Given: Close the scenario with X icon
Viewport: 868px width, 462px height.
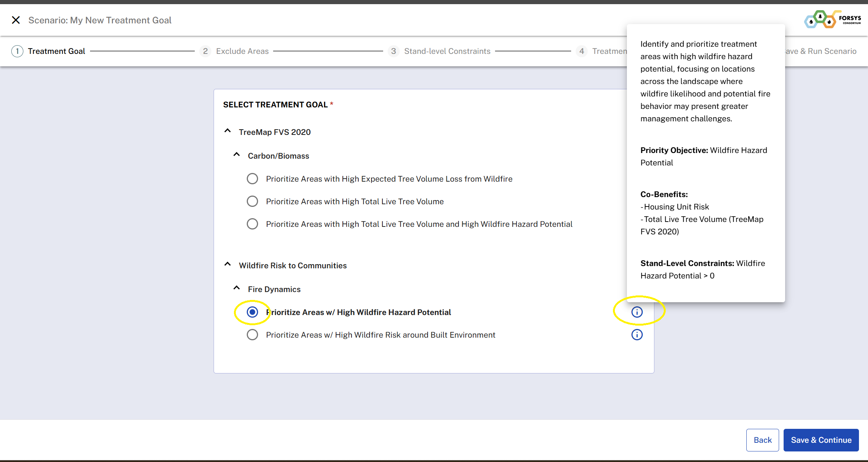Looking at the screenshot, I should pyautogui.click(x=16, y=20).
